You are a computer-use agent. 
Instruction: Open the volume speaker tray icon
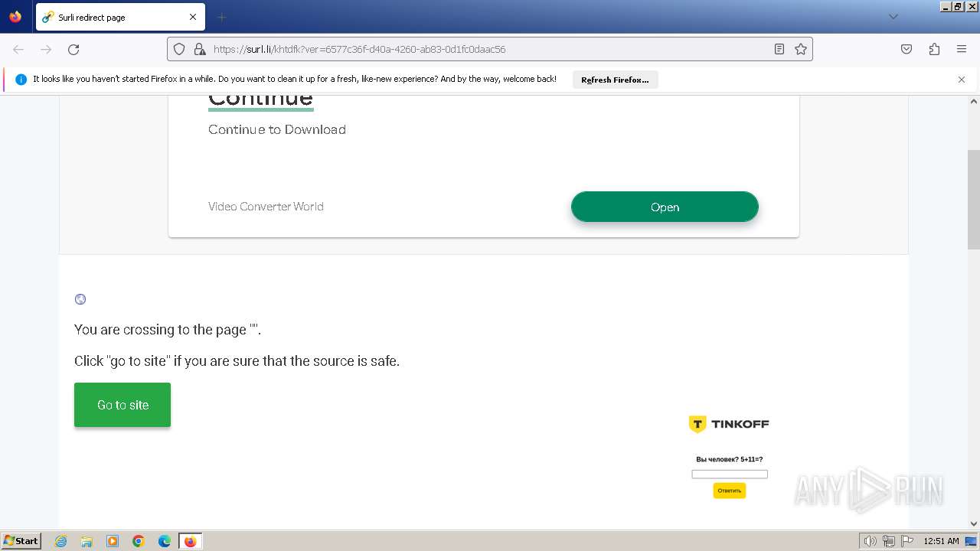click(870, 541)
